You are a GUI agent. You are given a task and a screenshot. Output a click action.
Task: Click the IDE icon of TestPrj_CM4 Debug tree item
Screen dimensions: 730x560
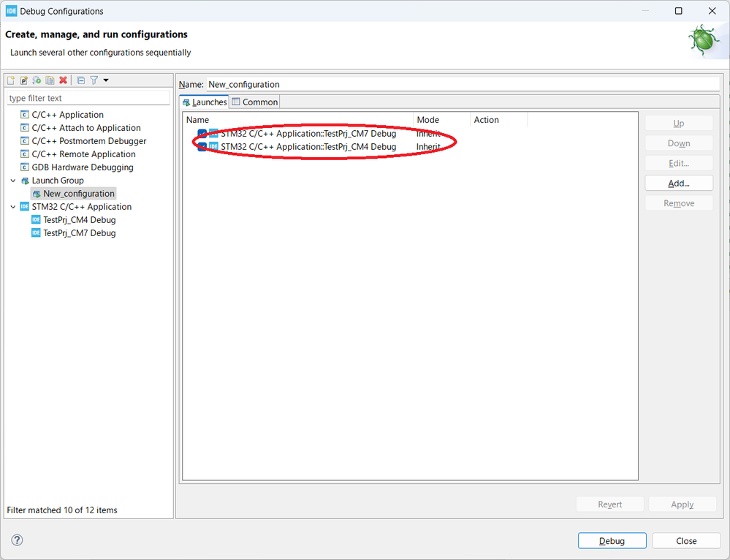point(36,219)
